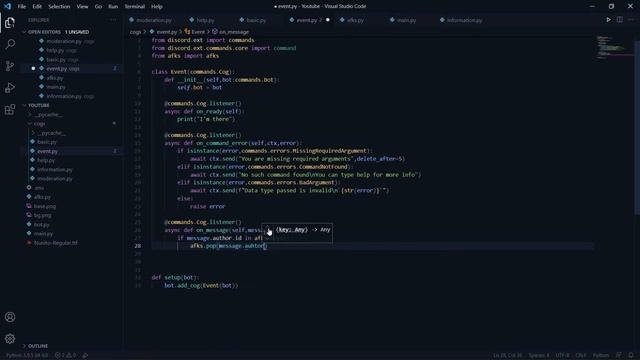Screen dimensions: 640x360
Task: Split the editor using split icon
Action: [620, 20]
